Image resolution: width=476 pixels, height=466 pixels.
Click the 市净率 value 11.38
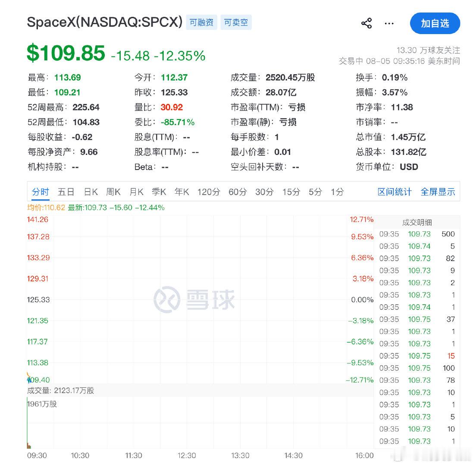402,107
